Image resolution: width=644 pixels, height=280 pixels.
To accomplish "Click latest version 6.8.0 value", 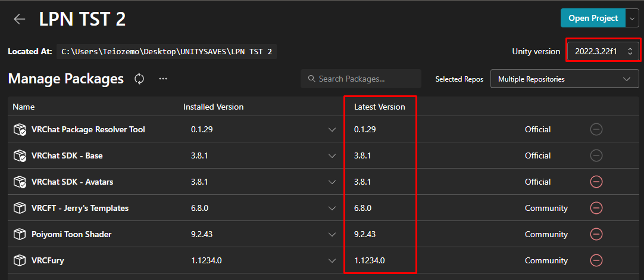I will point(362,208).
